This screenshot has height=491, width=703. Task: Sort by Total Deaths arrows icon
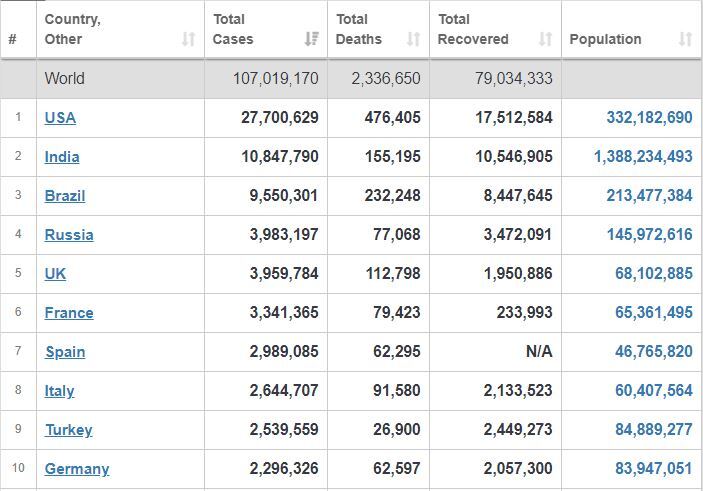413,39
